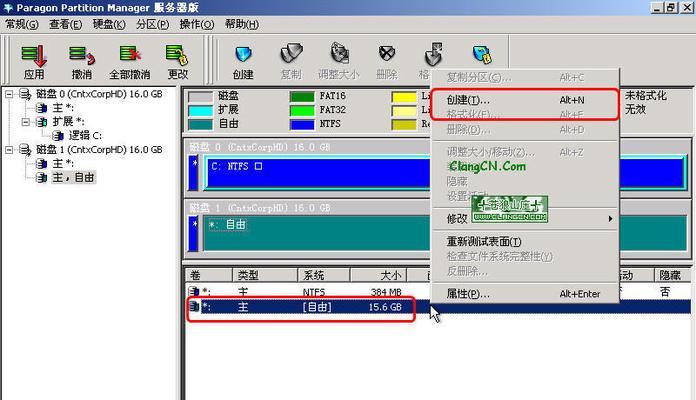The width and height of the screenshot is (696, 400).
Task: Click the gray 磁盘 legend swatch
Action: [201, 97]
